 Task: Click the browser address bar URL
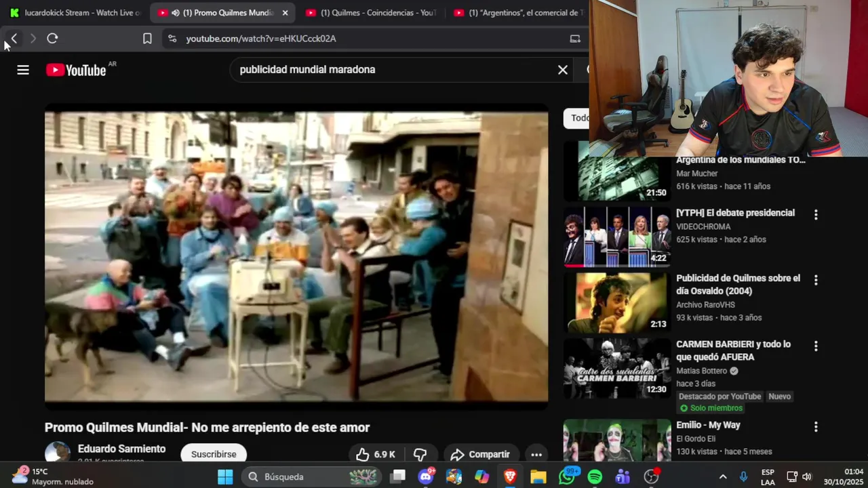261,39
